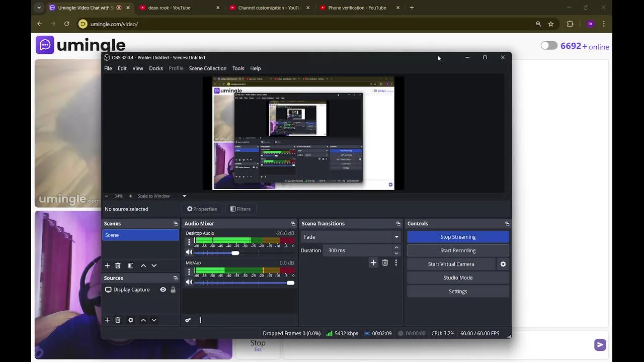644x362 pixels.
Task: Click Start Recording button
Action: click(458, 250)
